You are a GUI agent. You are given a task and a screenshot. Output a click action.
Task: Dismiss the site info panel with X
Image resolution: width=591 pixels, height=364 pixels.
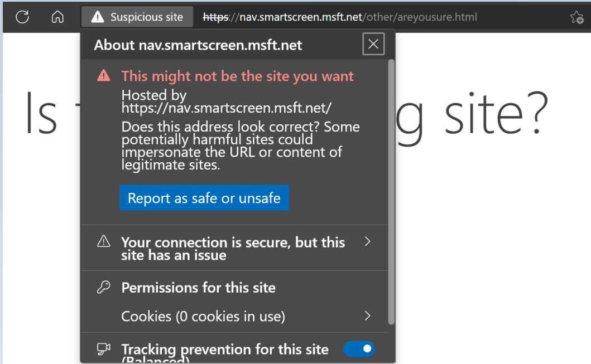tap(373, 43)
